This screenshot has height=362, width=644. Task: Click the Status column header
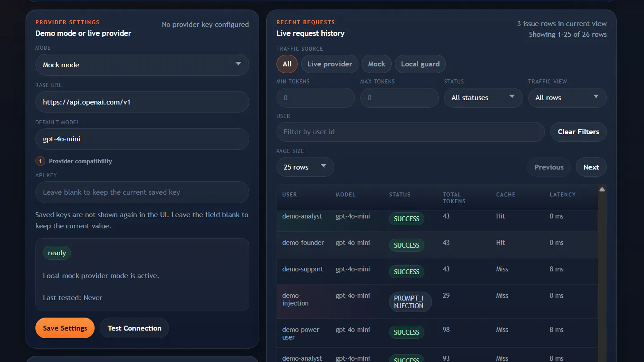400,194
